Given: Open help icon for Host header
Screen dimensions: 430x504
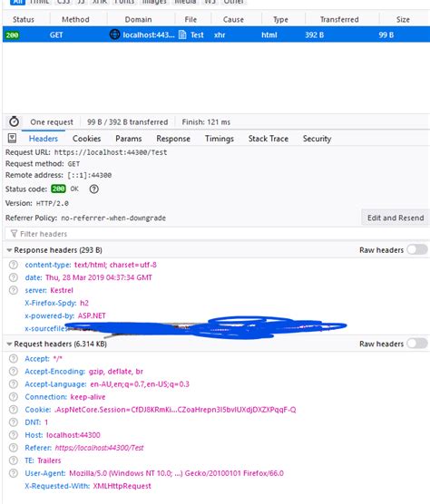Looking at the screenshot, I should click(14, 435).
